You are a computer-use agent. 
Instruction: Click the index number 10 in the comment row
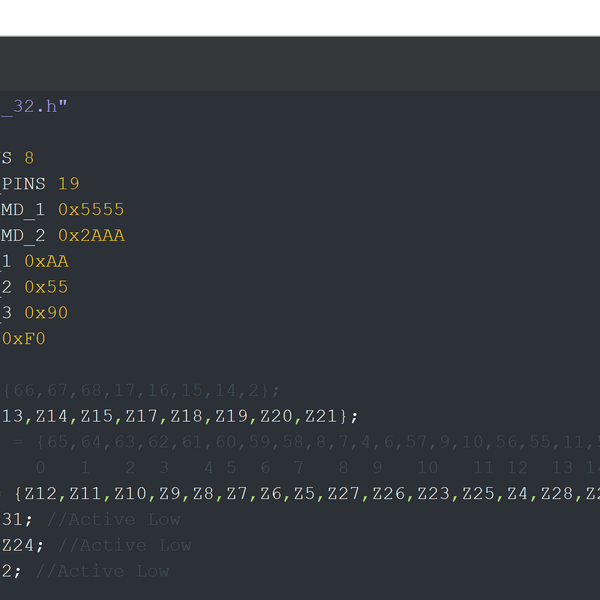tap(427, 468)
